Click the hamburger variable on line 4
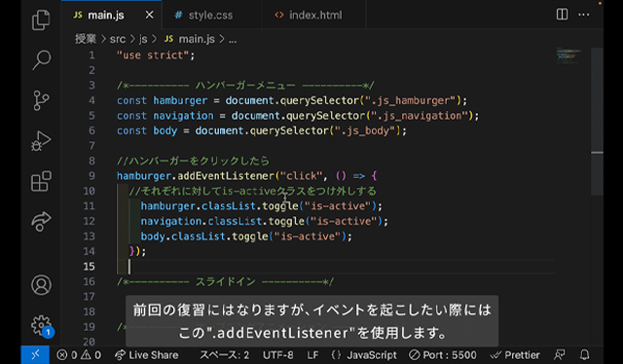Viewport: 623px width, 364px height. [180, 100]
